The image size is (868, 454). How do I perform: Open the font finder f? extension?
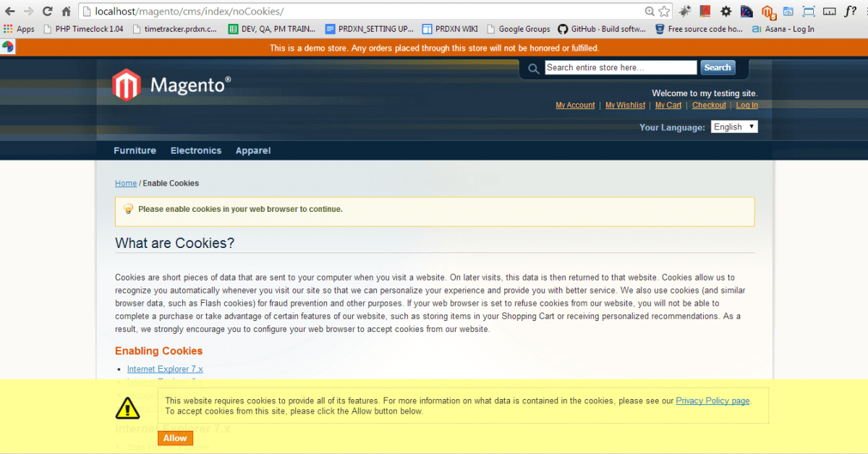(851, 11)
